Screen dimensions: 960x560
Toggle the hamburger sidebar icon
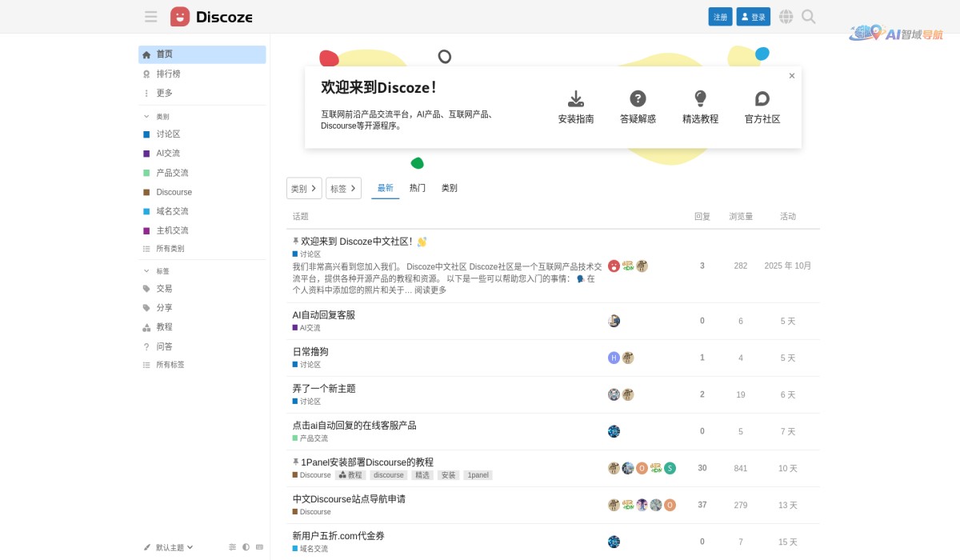tap(150, 16)
